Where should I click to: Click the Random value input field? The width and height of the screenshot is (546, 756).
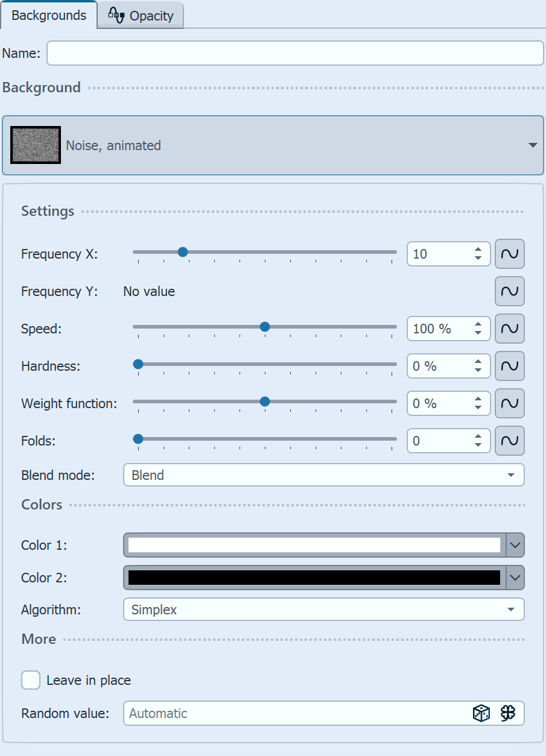(296, 713)
